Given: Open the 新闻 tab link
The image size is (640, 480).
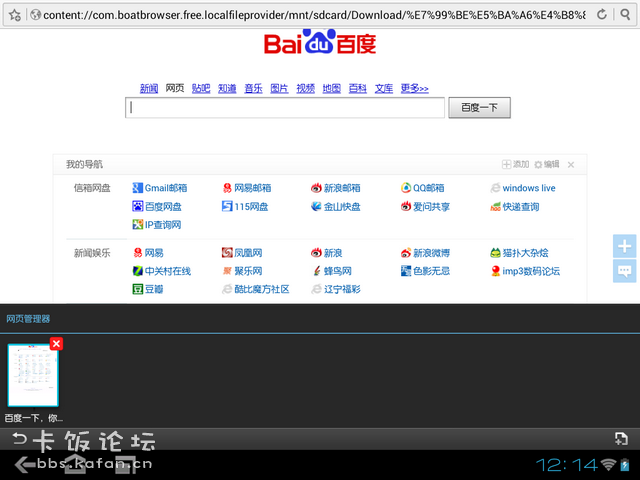Looking at the screenshot, I should coord(149,88).
